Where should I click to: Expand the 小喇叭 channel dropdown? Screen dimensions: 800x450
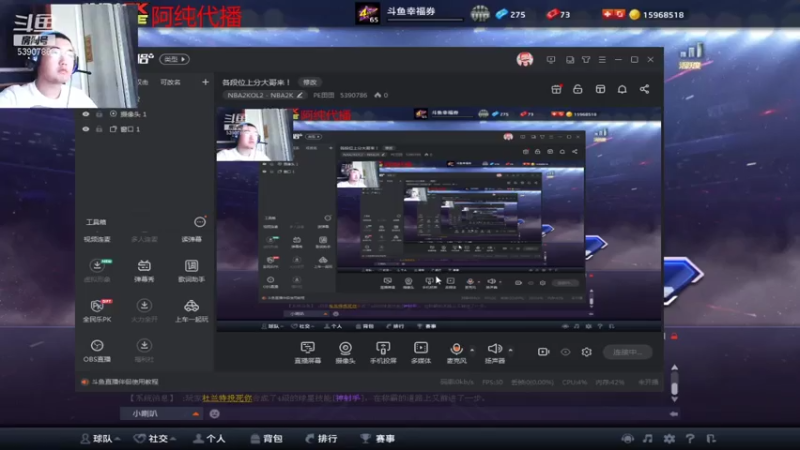[x=196, y=414]
